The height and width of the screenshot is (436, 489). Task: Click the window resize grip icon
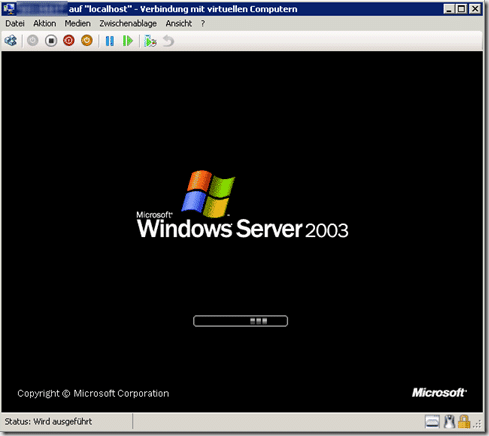pos(478,424)
